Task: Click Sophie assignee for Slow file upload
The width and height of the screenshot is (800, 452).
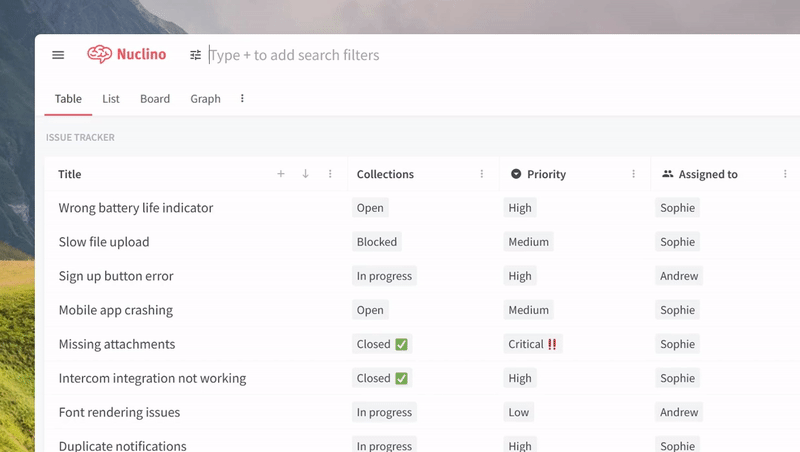Action: click(678, 242)
